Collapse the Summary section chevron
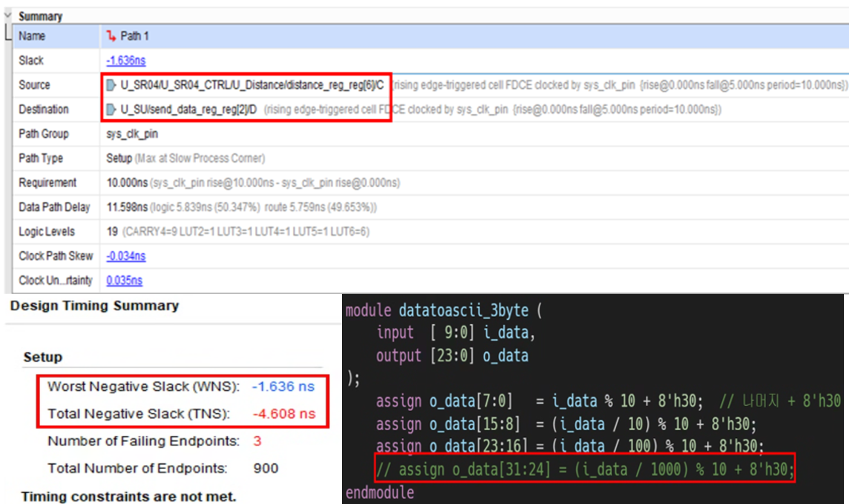Screen dimensions: 849x504 tap(7, 15)
